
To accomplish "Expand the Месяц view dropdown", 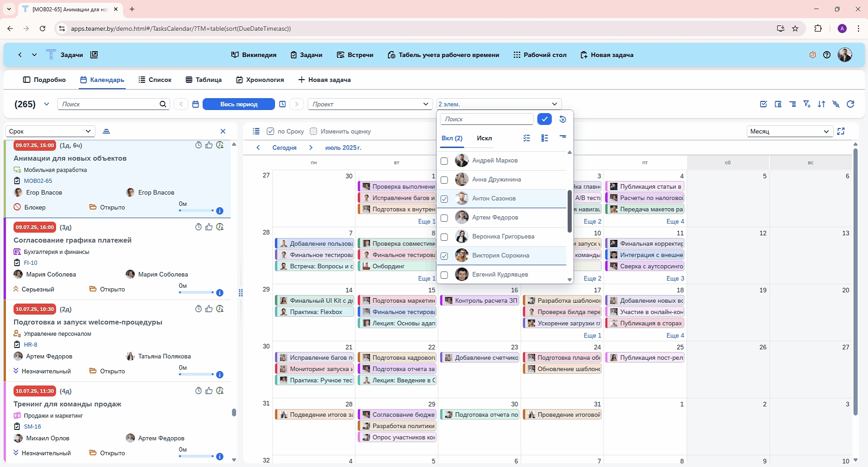I will pos(789,131).
